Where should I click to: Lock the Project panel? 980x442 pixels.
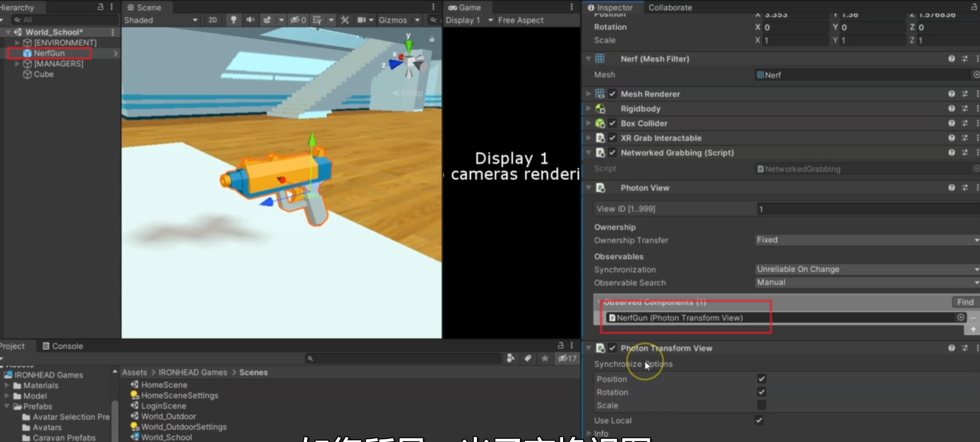tap(560, 345)
